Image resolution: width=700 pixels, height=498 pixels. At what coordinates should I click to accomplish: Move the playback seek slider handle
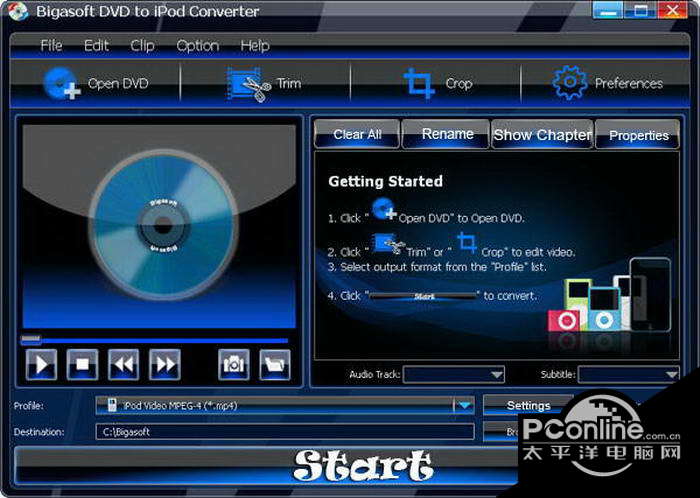click(x=31, y=340)
